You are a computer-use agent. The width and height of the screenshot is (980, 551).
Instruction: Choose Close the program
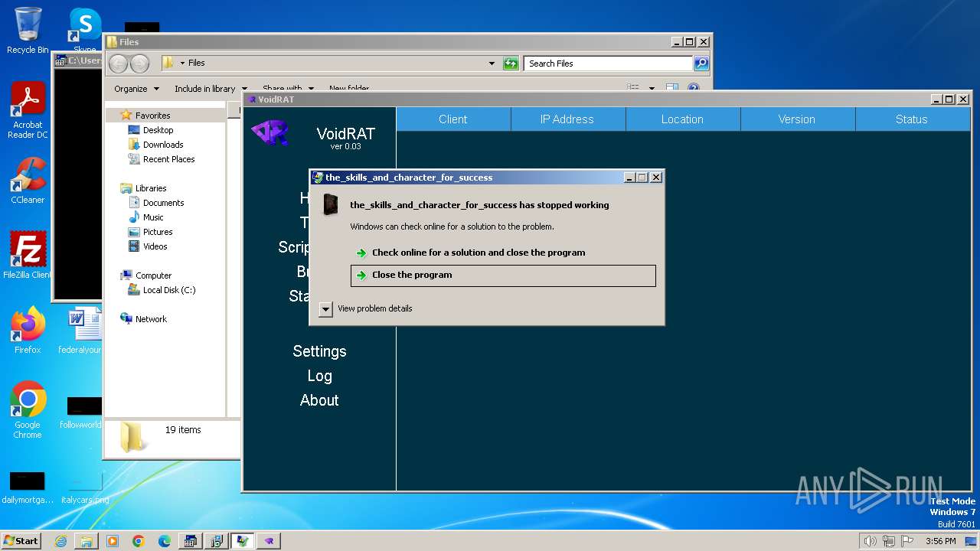pos(503,275)
